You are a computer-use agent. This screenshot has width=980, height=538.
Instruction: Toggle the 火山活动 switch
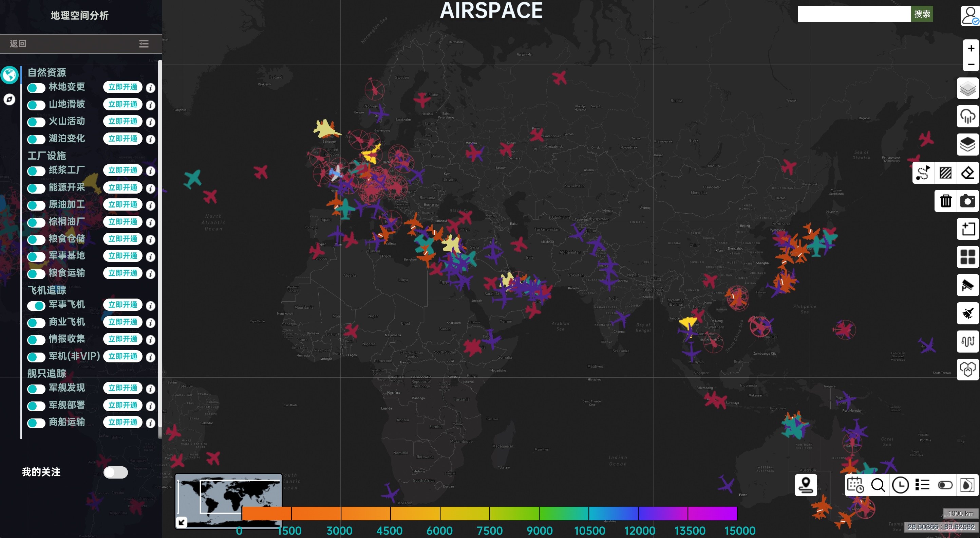click(x=37, y=122)
